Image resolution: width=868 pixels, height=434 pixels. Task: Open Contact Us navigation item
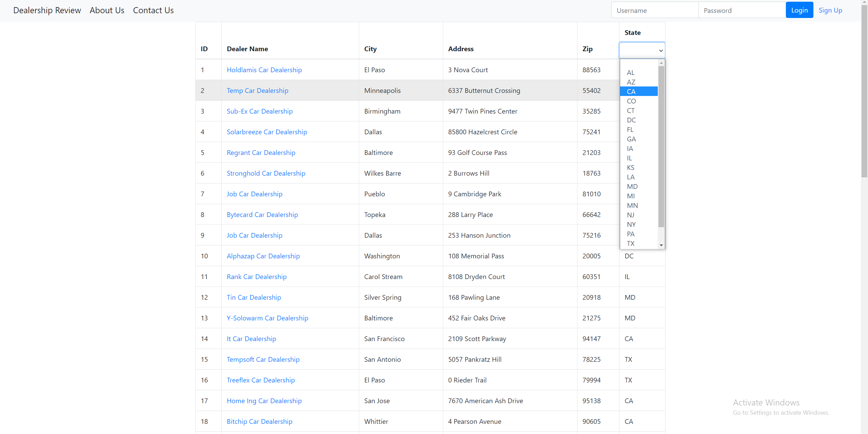click(x=153, y=10)
